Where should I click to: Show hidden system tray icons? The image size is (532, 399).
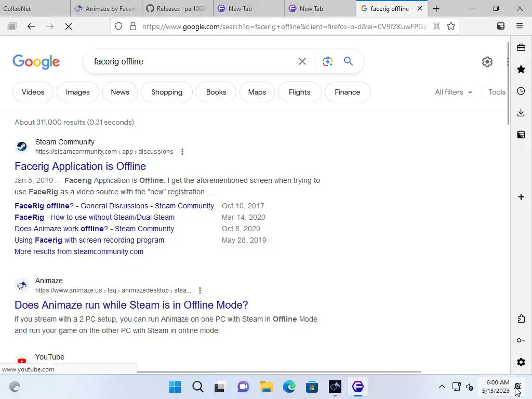point(442,387)
